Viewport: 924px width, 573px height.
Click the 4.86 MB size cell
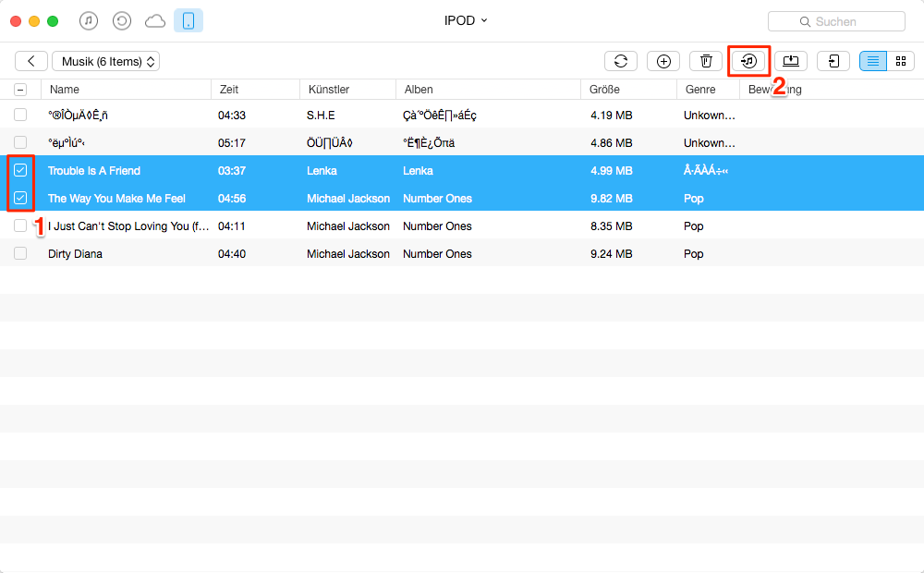pyautogui.click(x=612, y=143)
